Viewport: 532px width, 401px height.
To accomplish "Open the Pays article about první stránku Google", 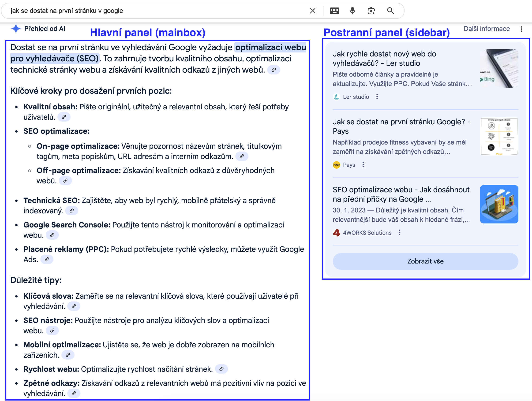I will pyautogui.click(x=401, y=126).
